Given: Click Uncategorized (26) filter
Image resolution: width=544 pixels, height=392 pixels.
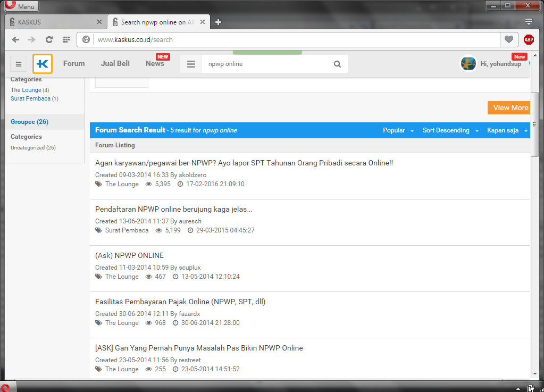Looking at the screenshot, I should coord(33,147).
